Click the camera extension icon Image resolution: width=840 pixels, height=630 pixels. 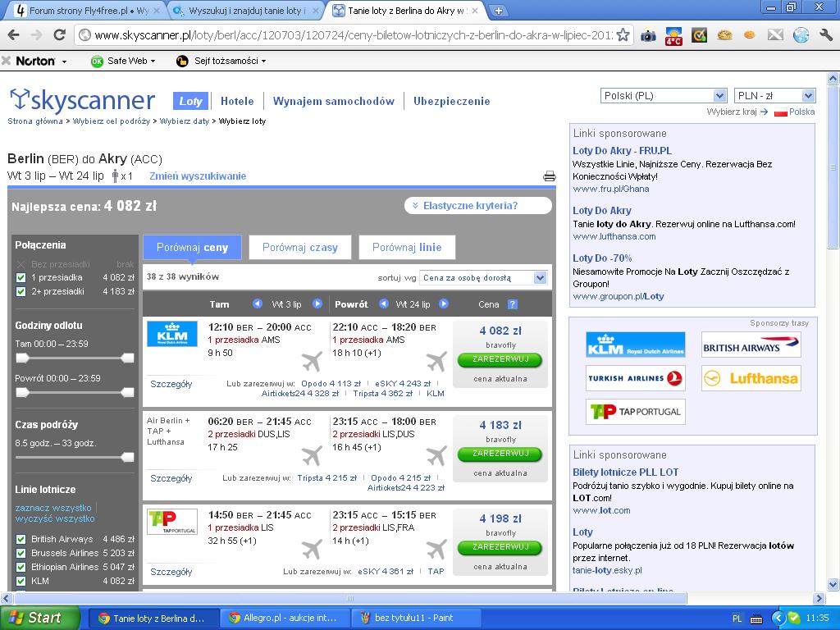[648, 35]
